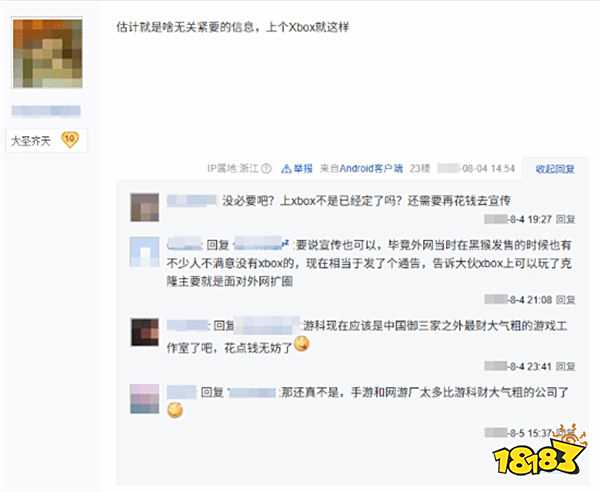Click the level 10 heart badge
600x492 pixels.
70,140
